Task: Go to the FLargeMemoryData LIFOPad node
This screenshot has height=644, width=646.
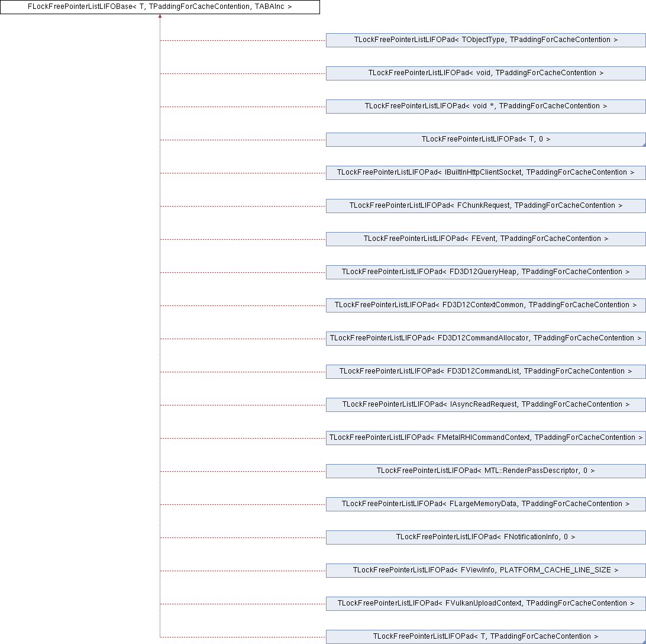Action: [486, 504]
